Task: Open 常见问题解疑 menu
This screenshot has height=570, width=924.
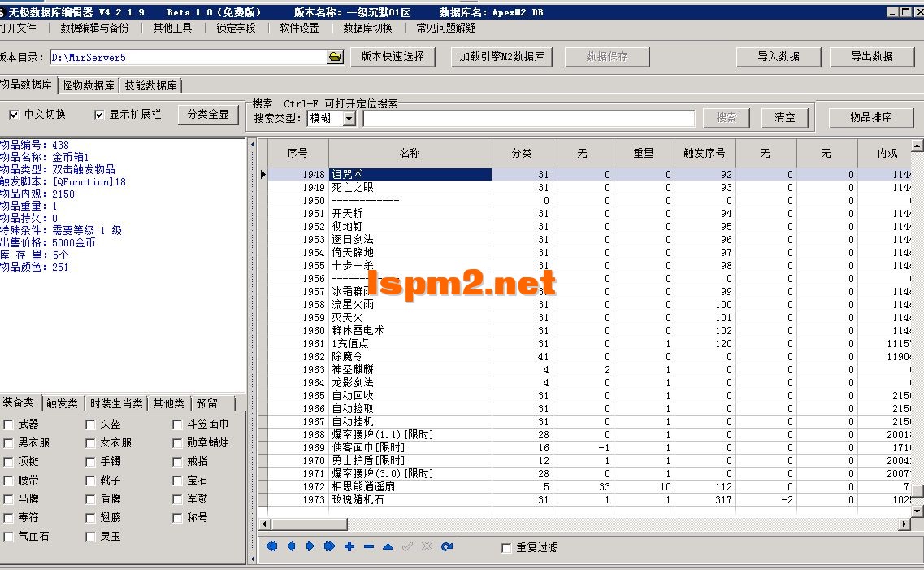Action: coord(445,28)
